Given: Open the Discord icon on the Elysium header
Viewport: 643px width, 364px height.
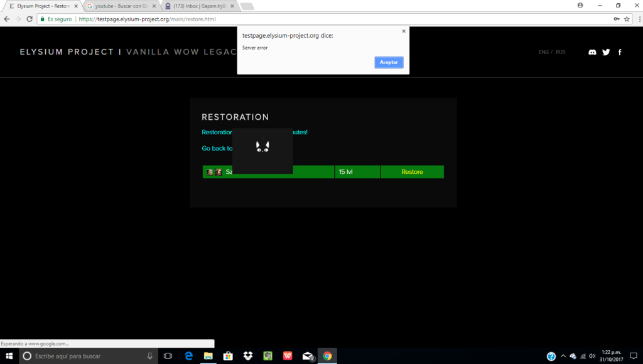Looking at the screenshot, I should point(592,52).
